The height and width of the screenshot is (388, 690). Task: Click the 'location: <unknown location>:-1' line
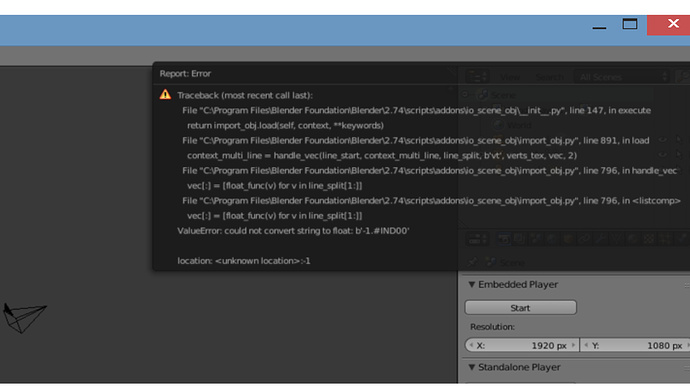(244, 261)
